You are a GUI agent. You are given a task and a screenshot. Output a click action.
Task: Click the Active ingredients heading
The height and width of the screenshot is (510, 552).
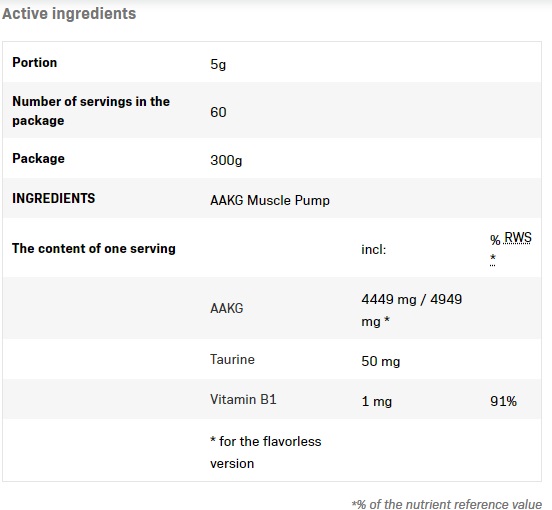[69, 14]
